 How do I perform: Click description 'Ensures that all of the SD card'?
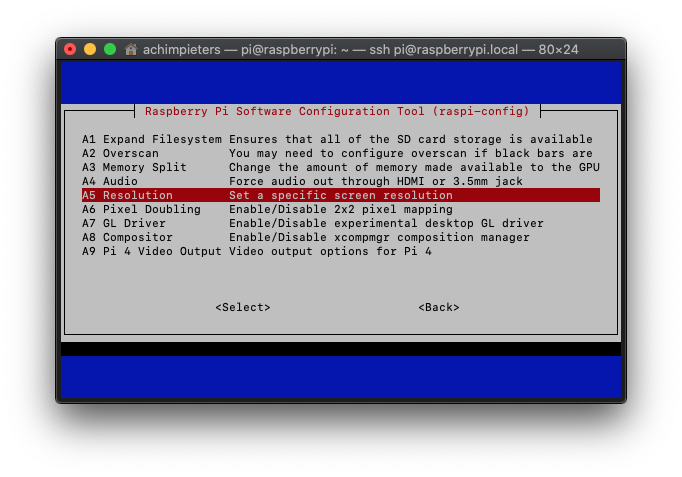click(338, 140)
